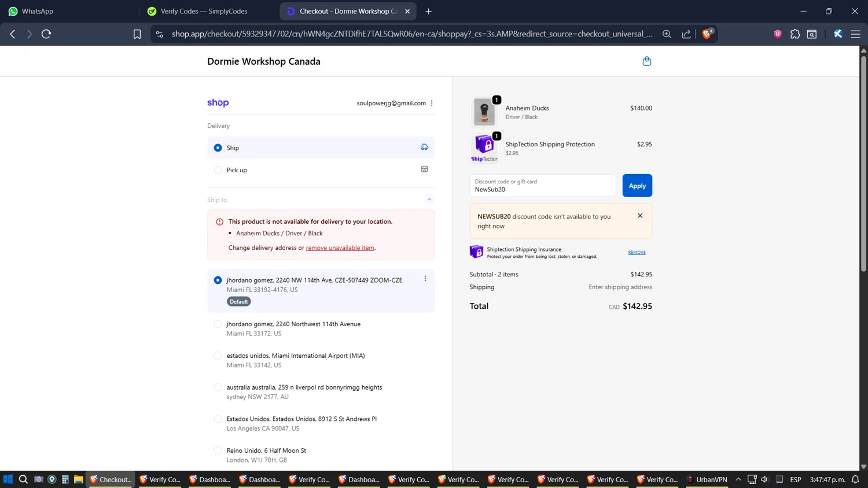Click the Anaheim Ducks product thumbnail
This screenshot has width=868, height=488.
[484, 112]
